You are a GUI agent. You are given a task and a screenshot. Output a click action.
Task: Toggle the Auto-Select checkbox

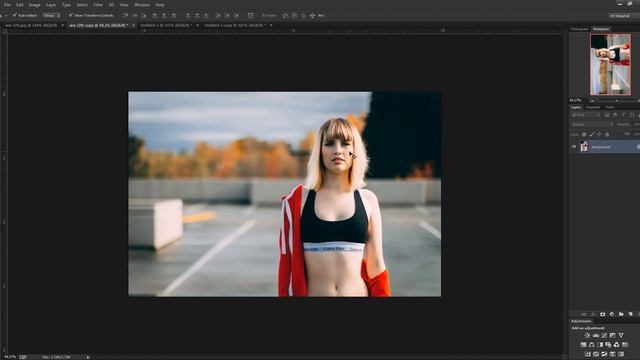[15, 16]
